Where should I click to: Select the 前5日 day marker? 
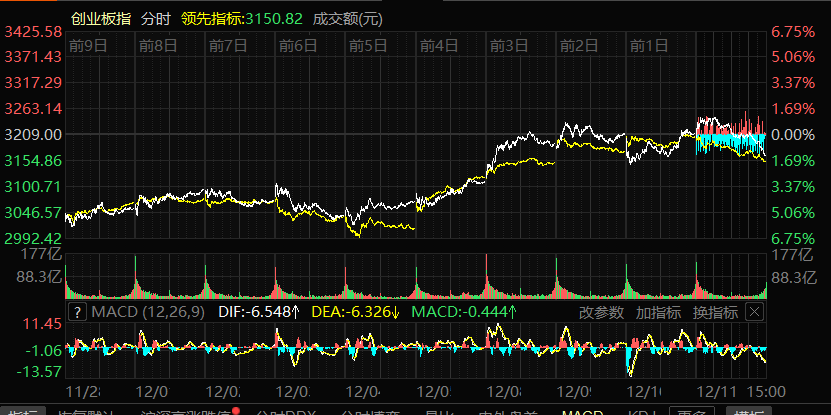(368, 45)
